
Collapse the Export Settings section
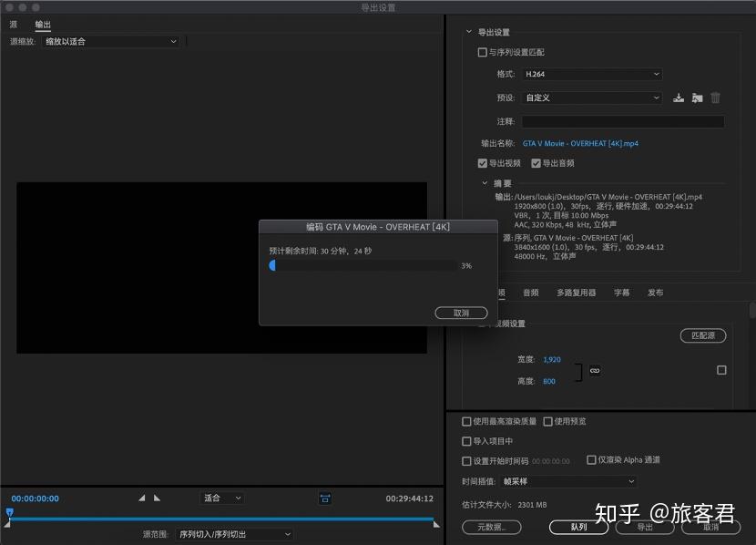tap(469, 32)
